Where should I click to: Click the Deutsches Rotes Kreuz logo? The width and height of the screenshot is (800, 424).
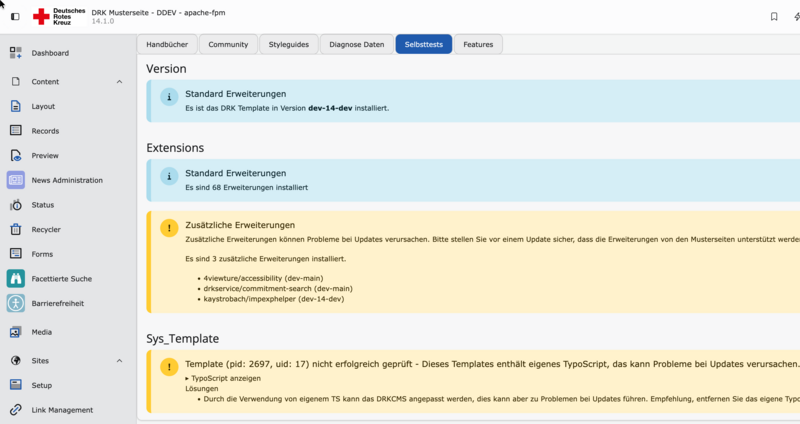(x=60, y=16)
